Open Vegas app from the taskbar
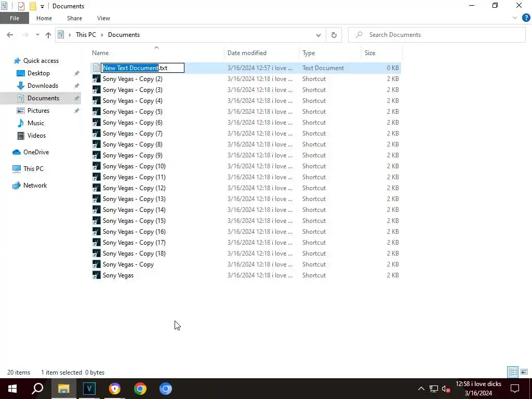 (89, 389)
